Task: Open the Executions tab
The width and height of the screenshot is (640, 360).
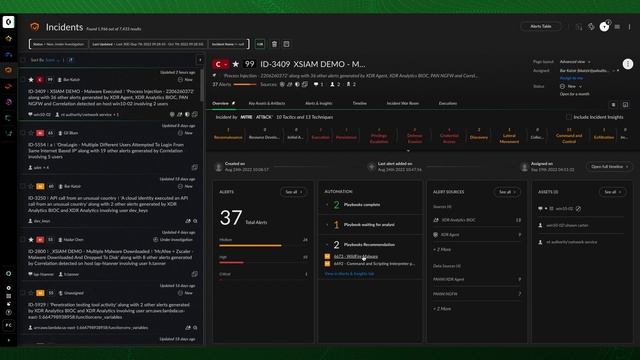Action: pos(448,103)
